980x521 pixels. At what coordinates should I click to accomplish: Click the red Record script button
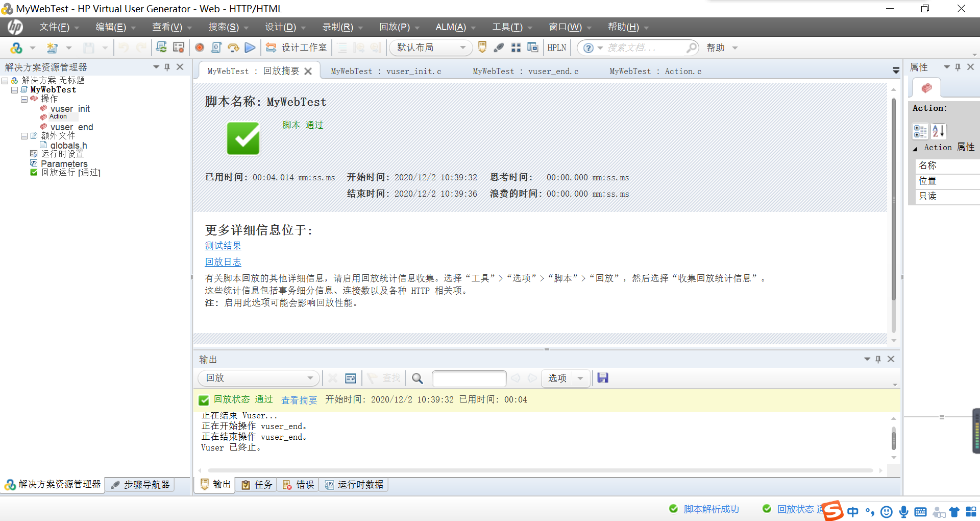[200, 48]
